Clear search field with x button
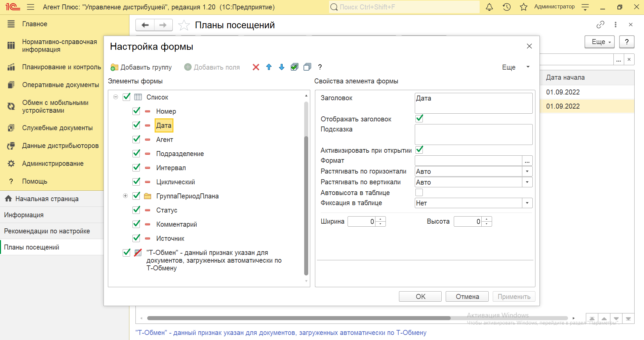Image resolution: width=644 pixels, height=340 pixels. (x=629, y=59)
